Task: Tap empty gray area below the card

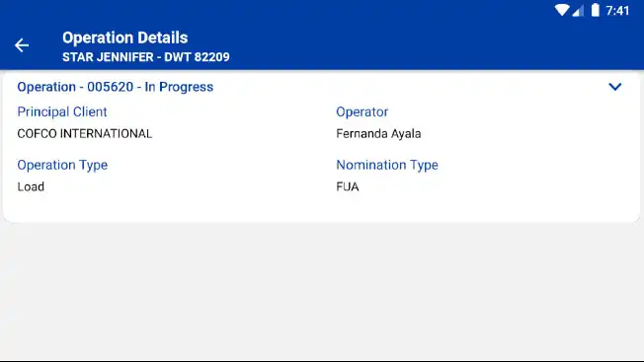Action: click(x=322, y=291)
